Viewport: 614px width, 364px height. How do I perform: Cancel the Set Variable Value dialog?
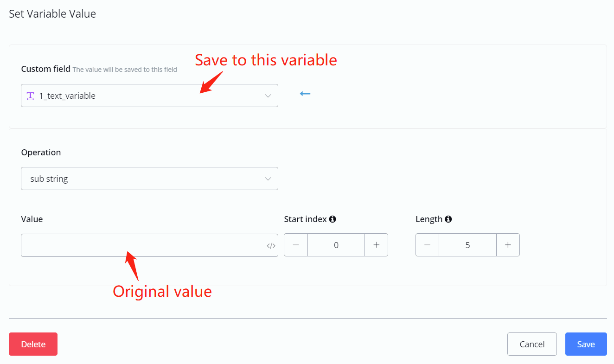(x=532, y=344)
